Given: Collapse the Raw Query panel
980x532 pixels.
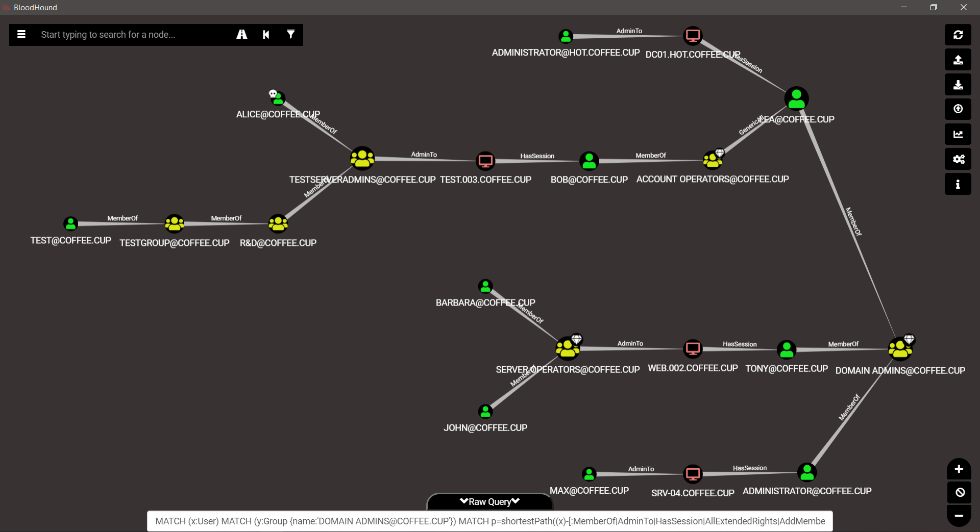Looking at the screenshot, I should click(x=489, y=502).
